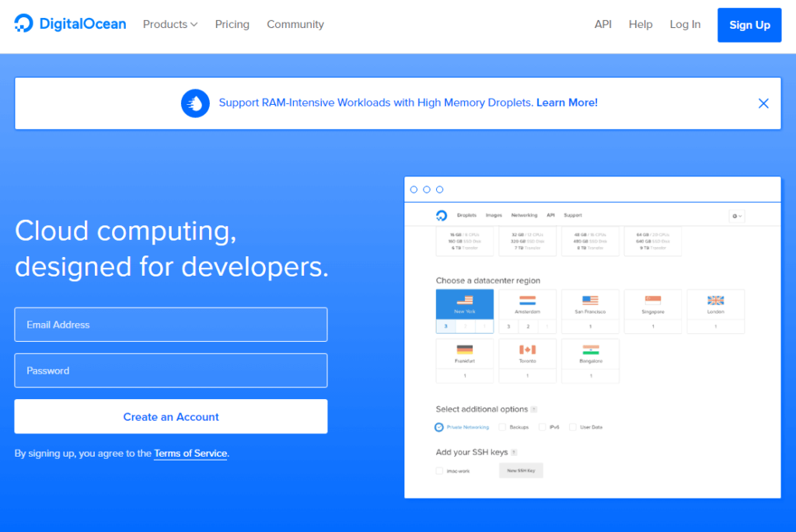Open the Help page

click(x=641, y=24)
